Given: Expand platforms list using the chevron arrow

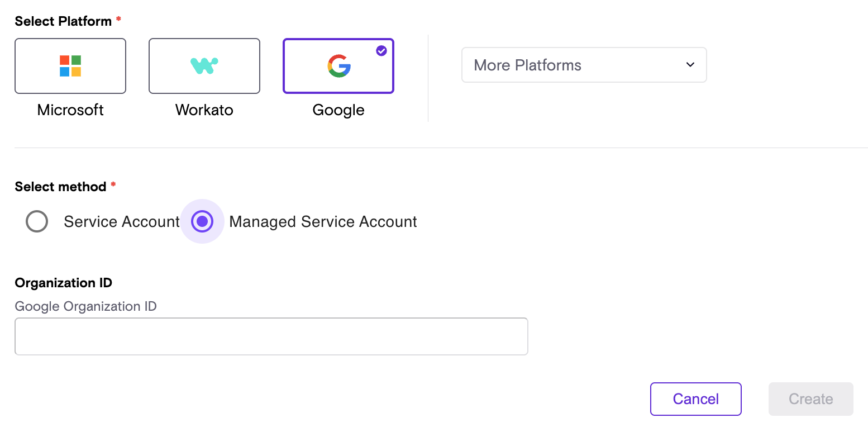Looking at the screenshot, I should (x=690, y=65).
